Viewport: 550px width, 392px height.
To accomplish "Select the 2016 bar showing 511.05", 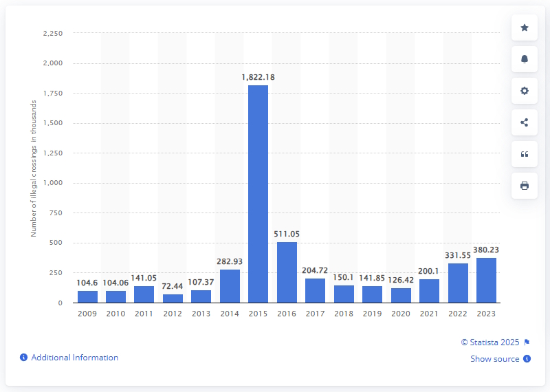I will 287,272.
